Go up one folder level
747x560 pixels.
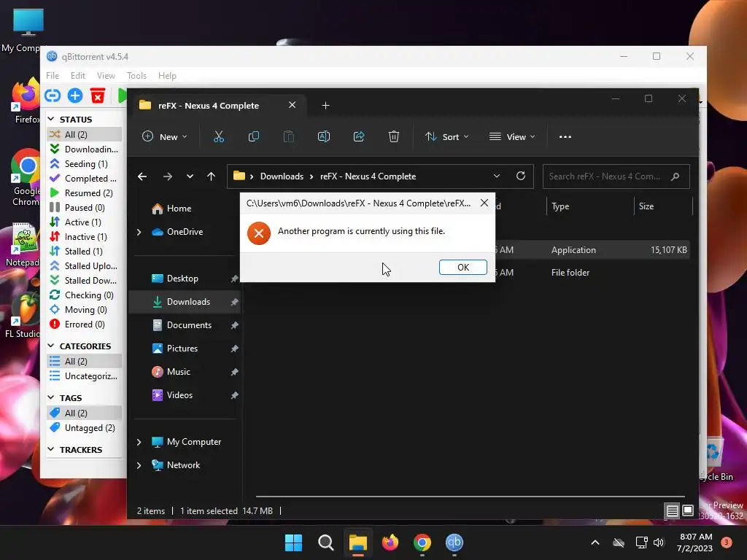point(211,176)
